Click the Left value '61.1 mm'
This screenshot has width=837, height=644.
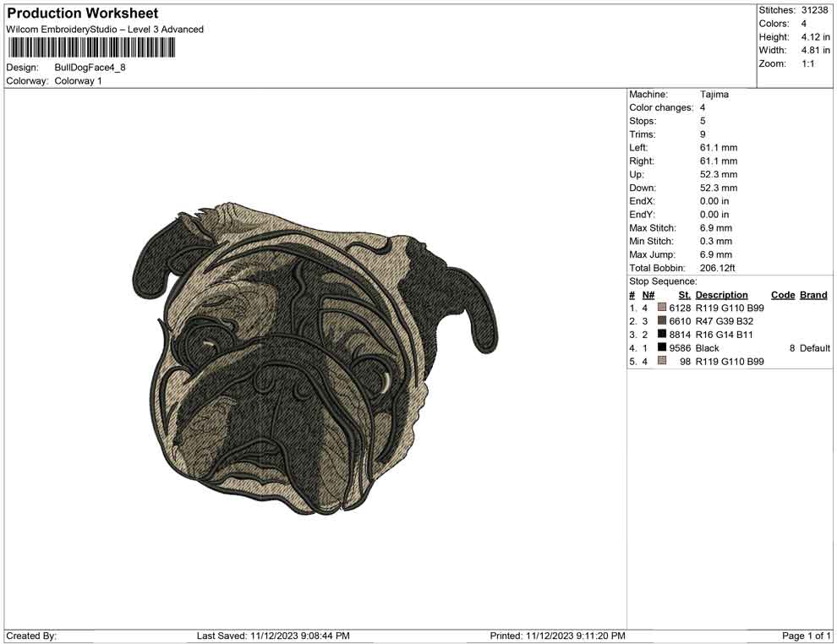(719, 148)
